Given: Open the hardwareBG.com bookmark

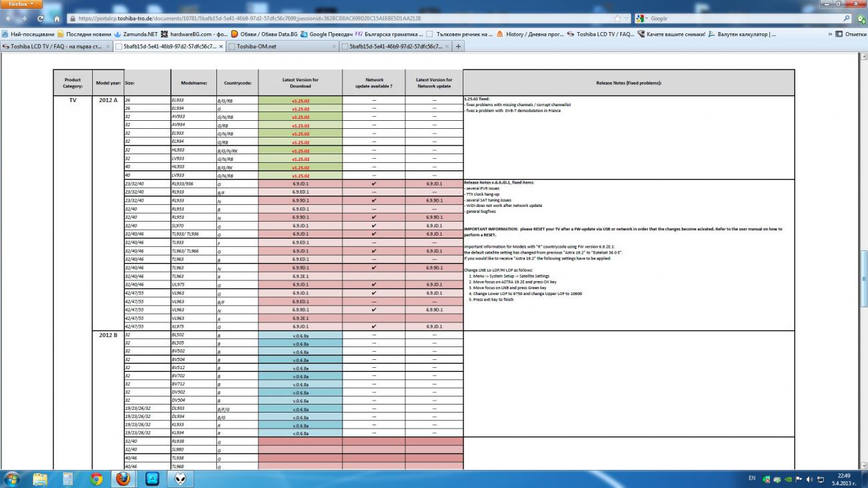Looking at the screenshot, I should pyautogui.click(x=195, y=34).
